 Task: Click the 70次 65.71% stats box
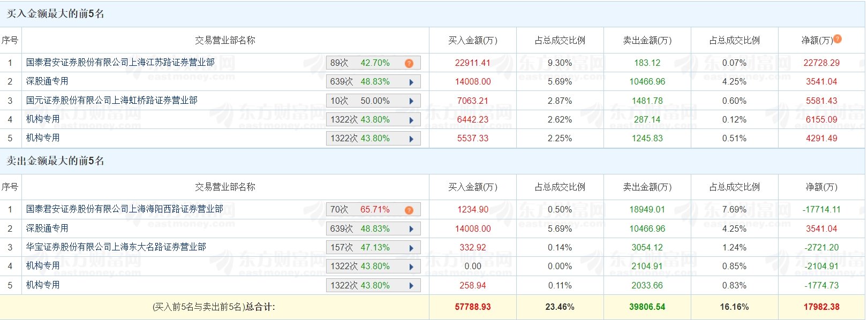(364, 210)
